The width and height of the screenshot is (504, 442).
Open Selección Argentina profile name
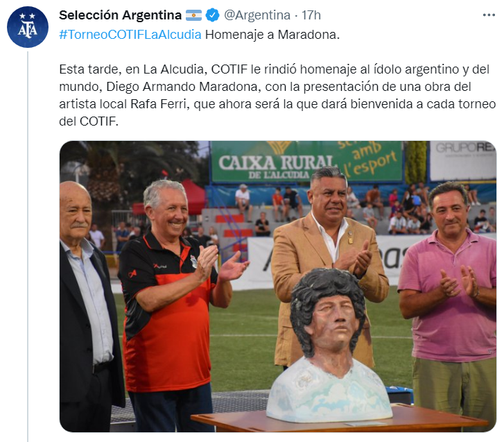point(120,15)
